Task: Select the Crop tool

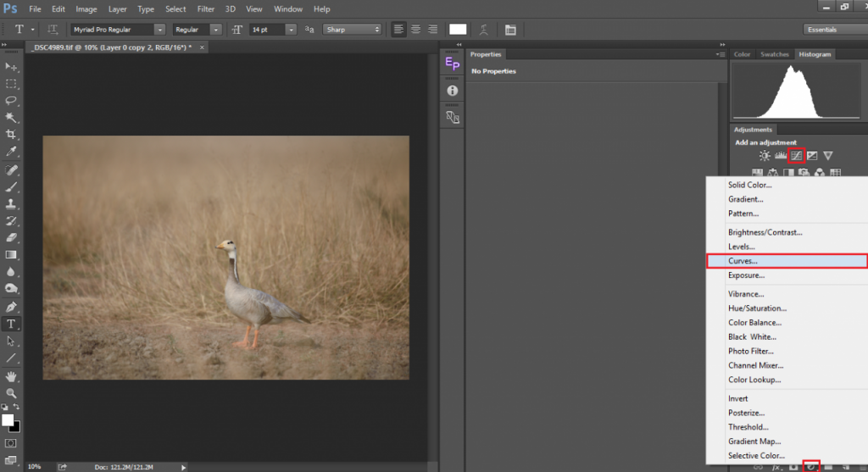Action: point(11,135)
